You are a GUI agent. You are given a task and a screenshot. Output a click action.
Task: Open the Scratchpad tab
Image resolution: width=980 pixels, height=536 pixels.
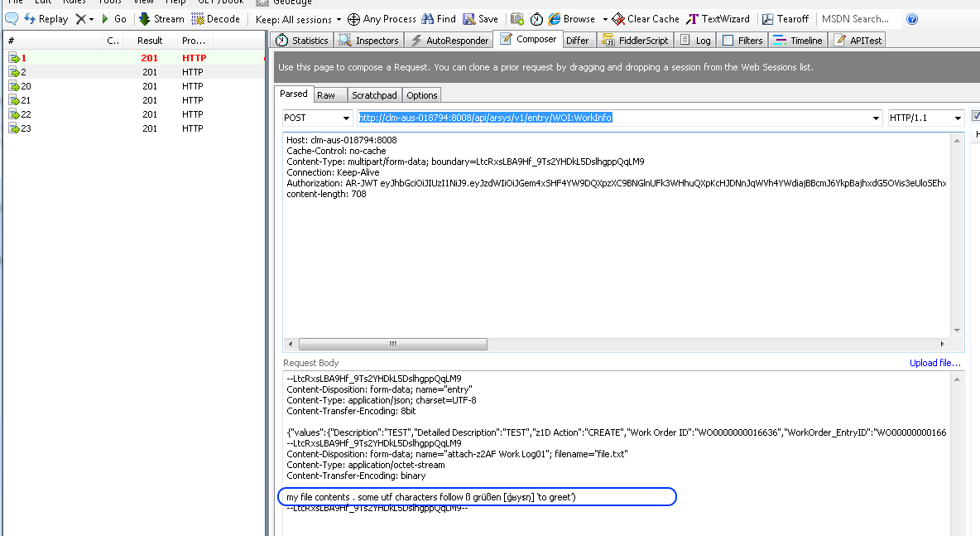click(x=373, y=95)
